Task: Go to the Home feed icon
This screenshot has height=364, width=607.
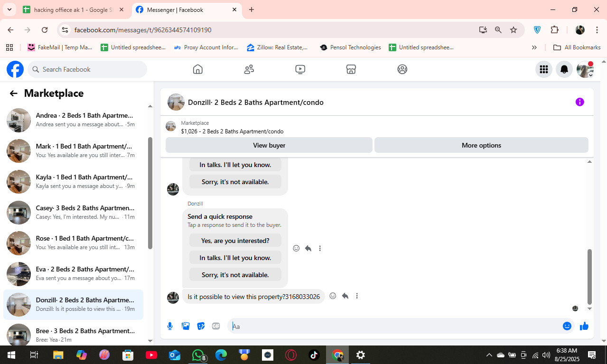Action: (x=198, y=69)
